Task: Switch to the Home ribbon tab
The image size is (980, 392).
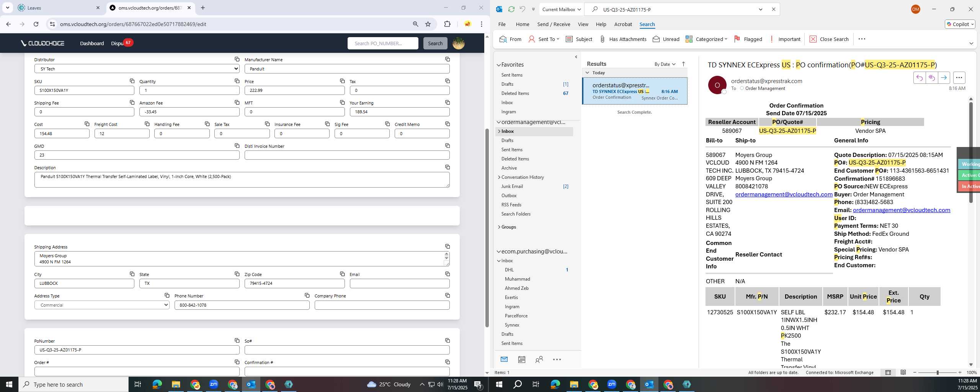Action: click(522, 24)
